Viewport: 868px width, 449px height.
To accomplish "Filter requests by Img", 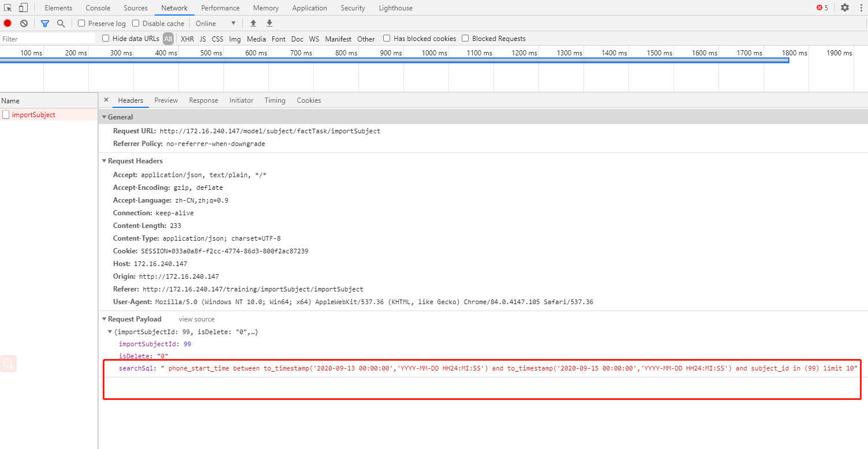I will pyautogui.click(x=235, y=39).
